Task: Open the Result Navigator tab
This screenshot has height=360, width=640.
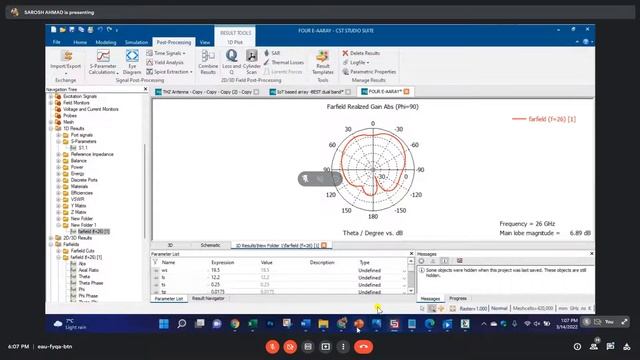Action: (x=208, y=299)
